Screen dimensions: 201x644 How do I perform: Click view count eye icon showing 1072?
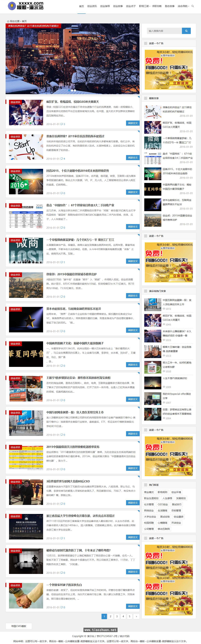pyautogui.click(x=164, y=309)
